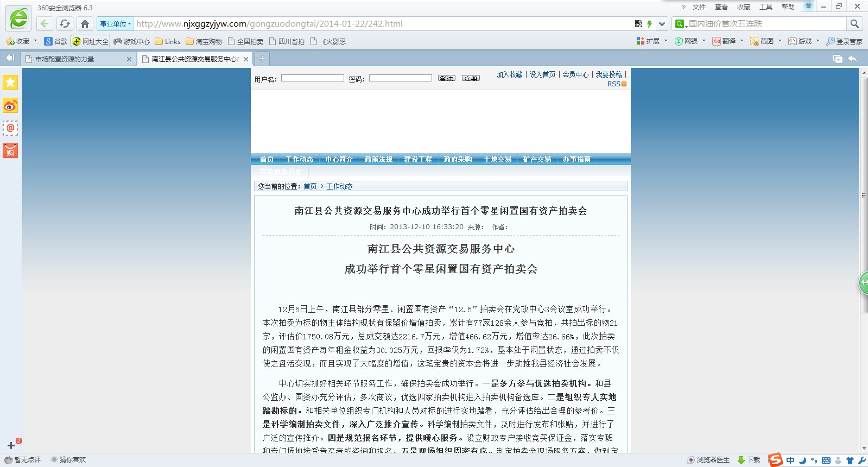The width and height of the screenshot is (868, 467).
Task: Open the 政府采购 navigation menu item
Action: [458, 159]
